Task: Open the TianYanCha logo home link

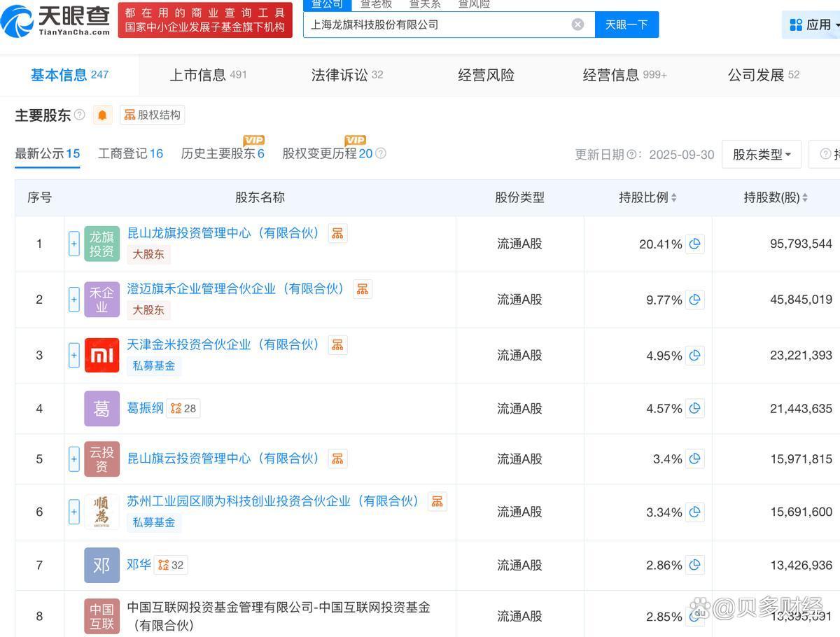Action: pos(56,20)
